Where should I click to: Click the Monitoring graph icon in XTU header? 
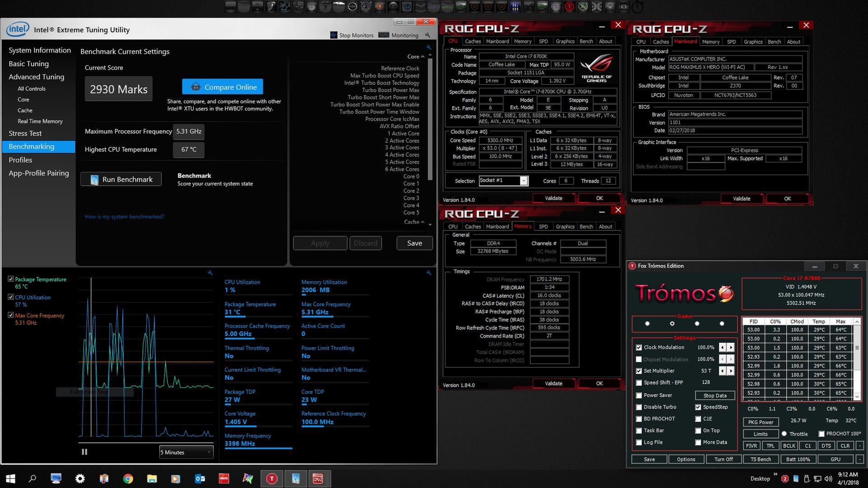pyautogui.click(x=384, y=35)
